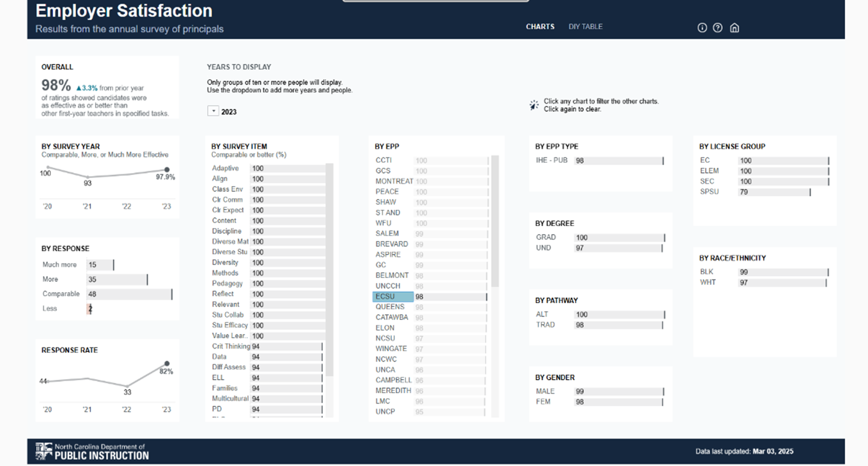
Task: Select the '23 point on response rate chart
Action: point(167,364)
